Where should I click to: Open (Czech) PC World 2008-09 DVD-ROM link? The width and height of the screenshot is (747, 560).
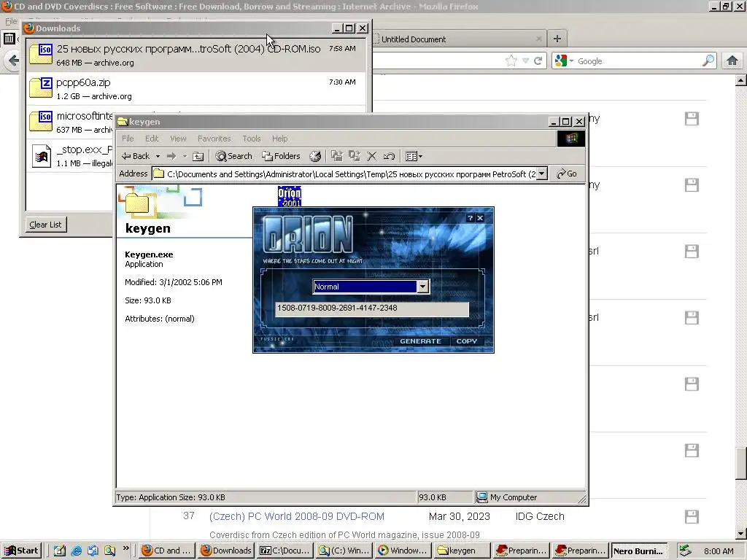point(296,516)
